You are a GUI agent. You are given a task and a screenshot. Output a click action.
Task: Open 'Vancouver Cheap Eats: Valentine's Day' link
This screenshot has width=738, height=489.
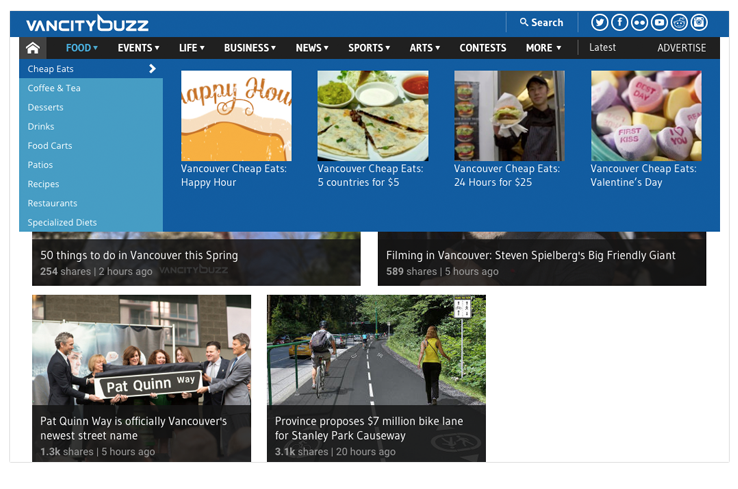[643, 176]
